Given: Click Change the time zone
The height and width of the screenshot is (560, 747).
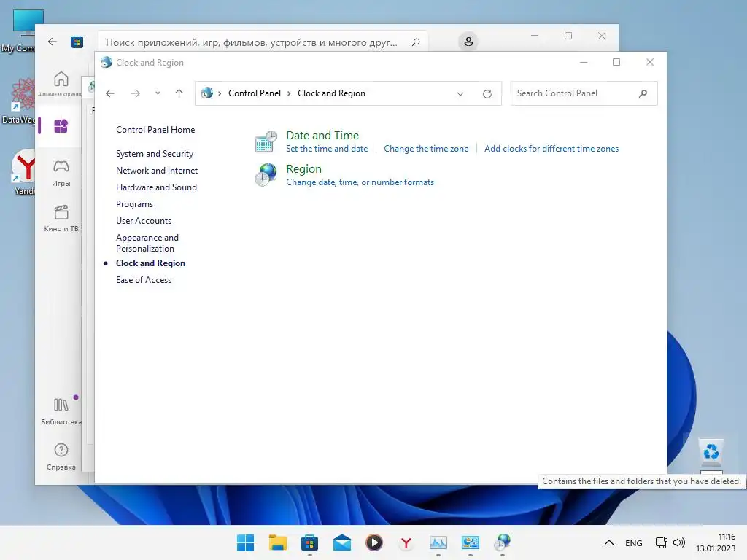Looking at the screenshot, I should pyautogui.click(x=426, y=149).
